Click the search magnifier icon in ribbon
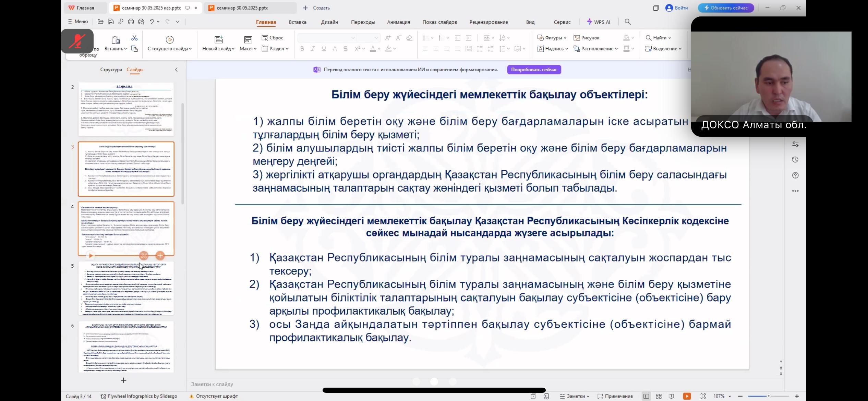Screen dimensions: 868x401 tap(628, 22)
